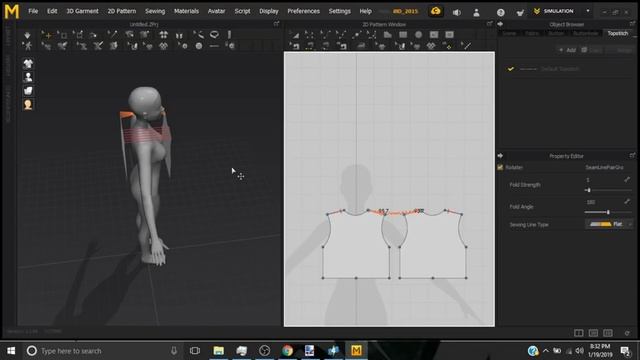Click the Add button in Object Browser

coord(567,50)
